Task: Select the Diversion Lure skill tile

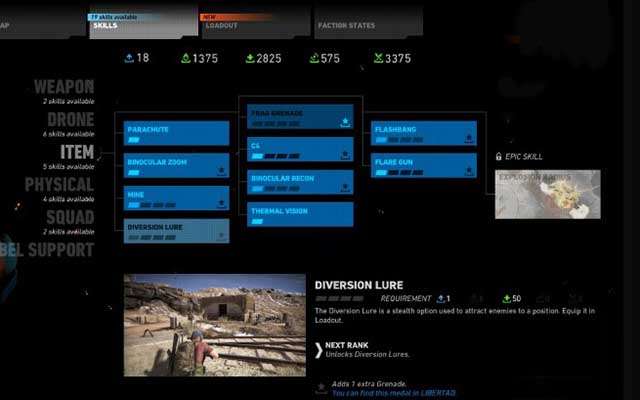Action: pos(176,231)
